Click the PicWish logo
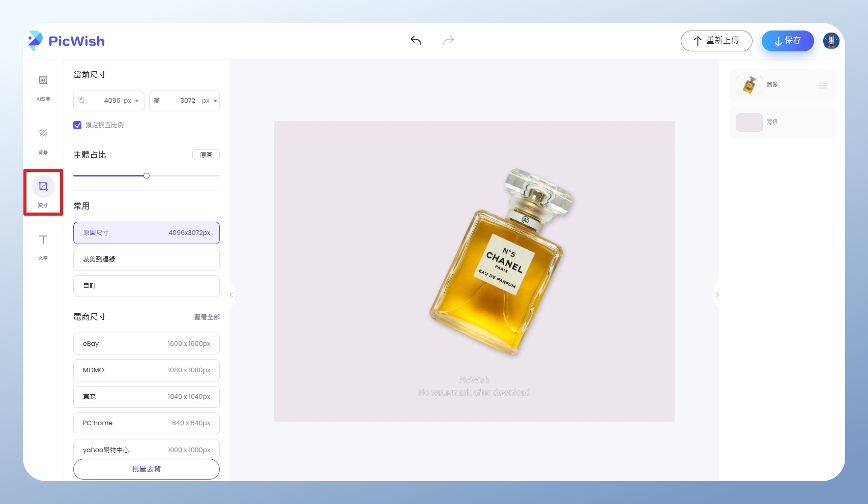Image resolution: width=868 pixels, height=504 pixels. (x=67, y=41)
